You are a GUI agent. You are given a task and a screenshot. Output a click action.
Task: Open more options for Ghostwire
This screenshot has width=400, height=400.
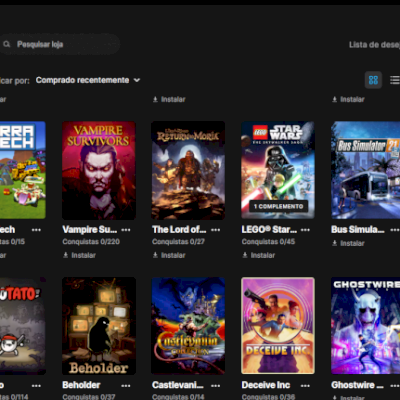(x=395, y=385)
